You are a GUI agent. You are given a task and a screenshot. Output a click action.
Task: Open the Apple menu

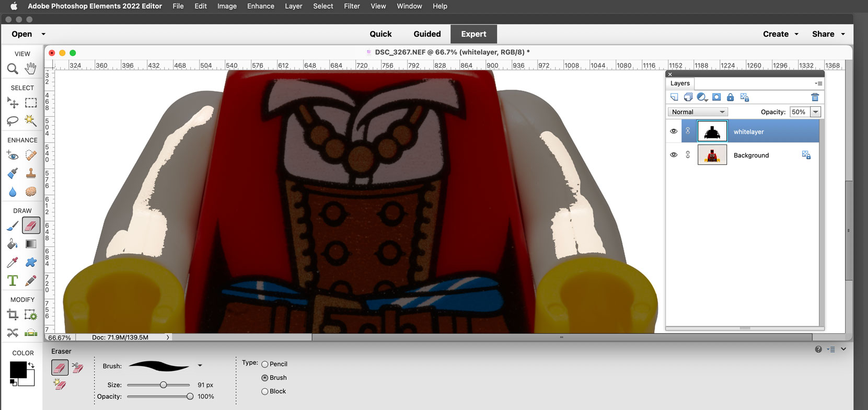[x=14, y=6]
